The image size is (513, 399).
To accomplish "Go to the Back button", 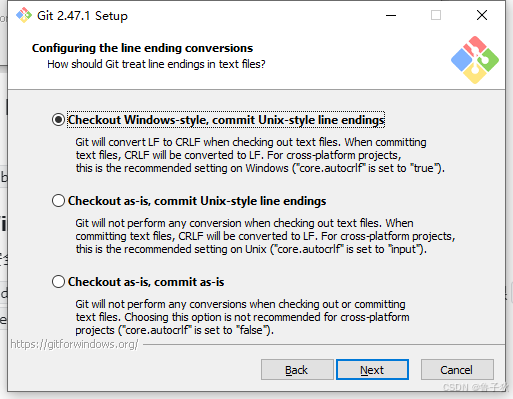I will pos(297,370).
